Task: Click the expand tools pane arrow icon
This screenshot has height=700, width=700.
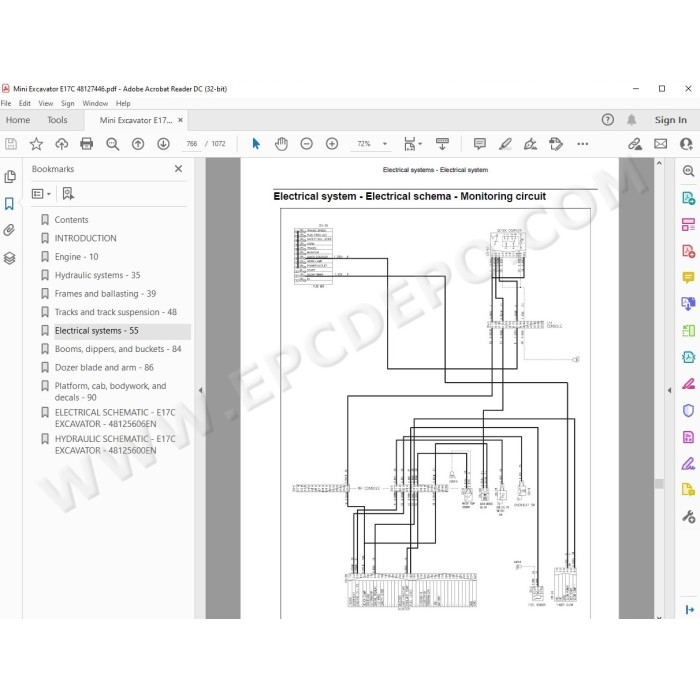Action: 689,609
